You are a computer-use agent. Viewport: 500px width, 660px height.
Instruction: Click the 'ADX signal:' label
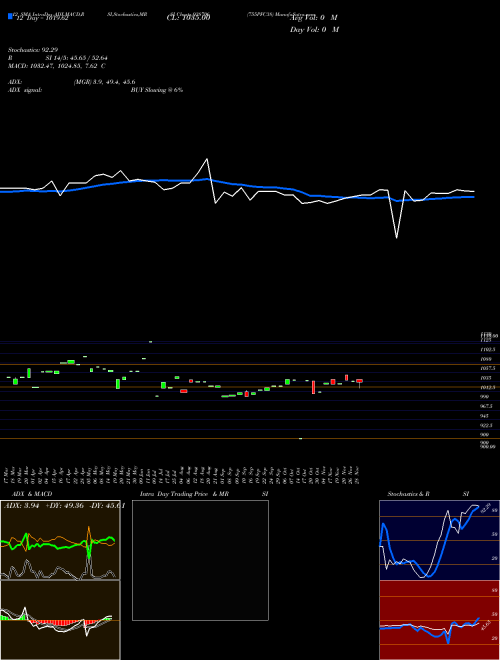pyautogui.click(x=25, y=90)
